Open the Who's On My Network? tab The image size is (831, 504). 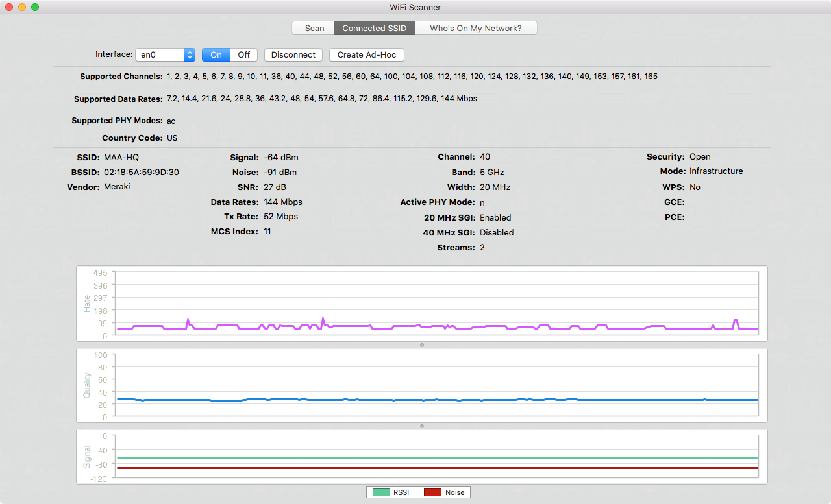tap(475, 28)
